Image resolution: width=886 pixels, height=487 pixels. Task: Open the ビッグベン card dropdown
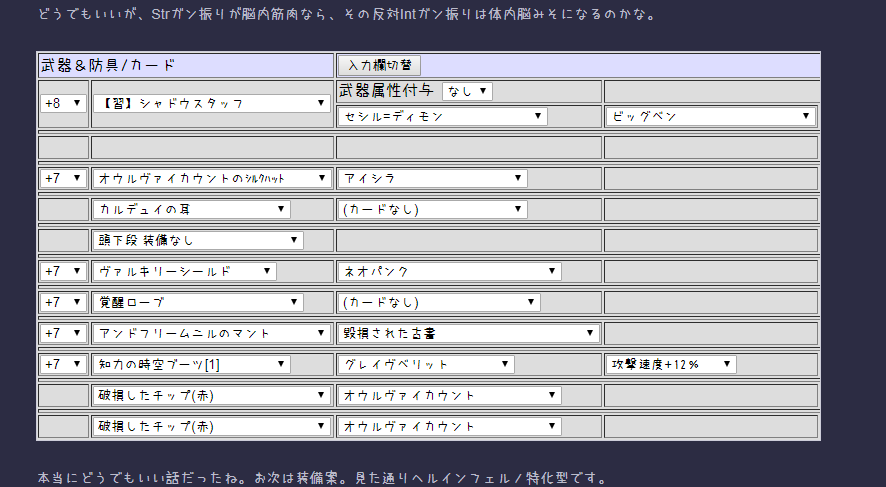pyautogui.click(x=711, y=116)
